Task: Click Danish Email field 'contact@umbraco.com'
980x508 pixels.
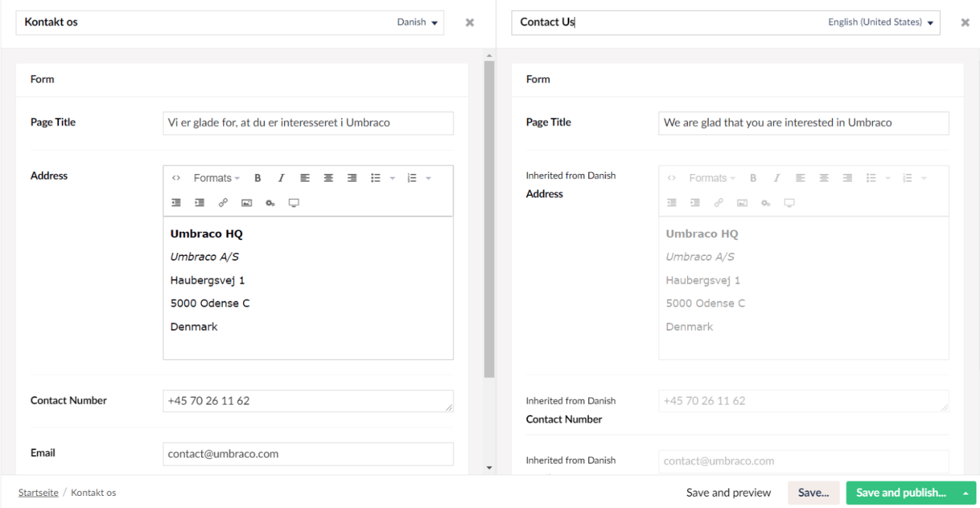Action: [308, 453]
